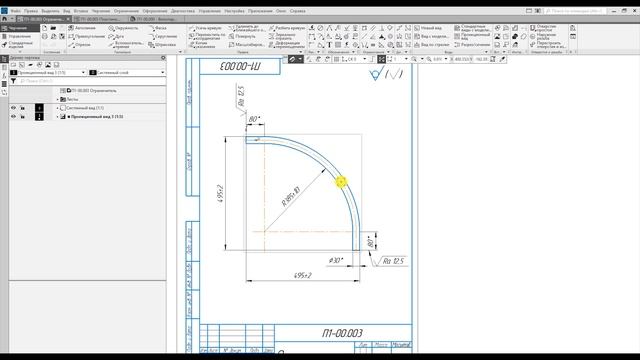Image resolution: width=640 pixels, height=360 pixels.
Task: Expand the Листы tree node
Action: click(x=58, y=99)
